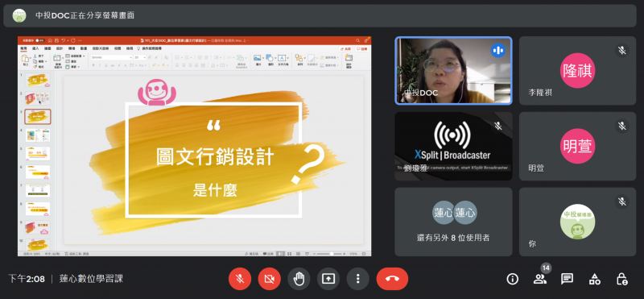Click the 共用 share button in PowerPoint

pyautogui.click(x=346, y=48)
